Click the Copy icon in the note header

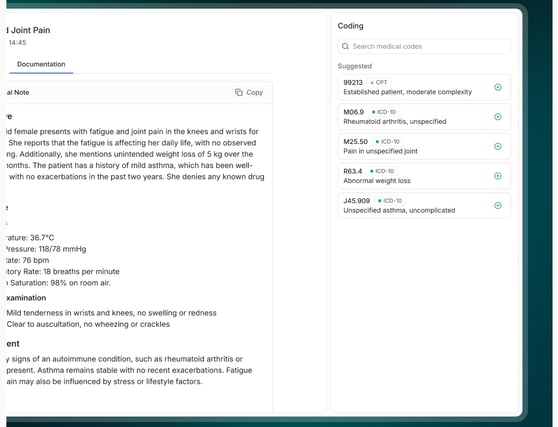coord(238,93)
